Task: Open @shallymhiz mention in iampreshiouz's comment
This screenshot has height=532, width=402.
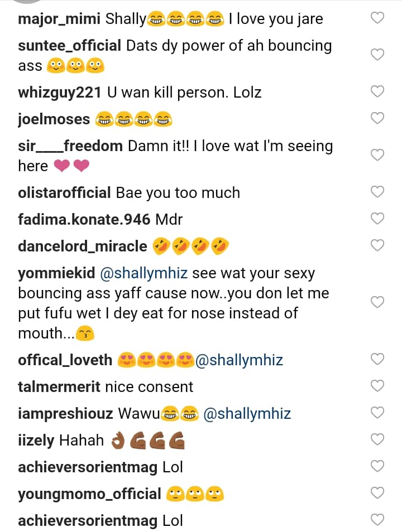Action: (247, 414)
